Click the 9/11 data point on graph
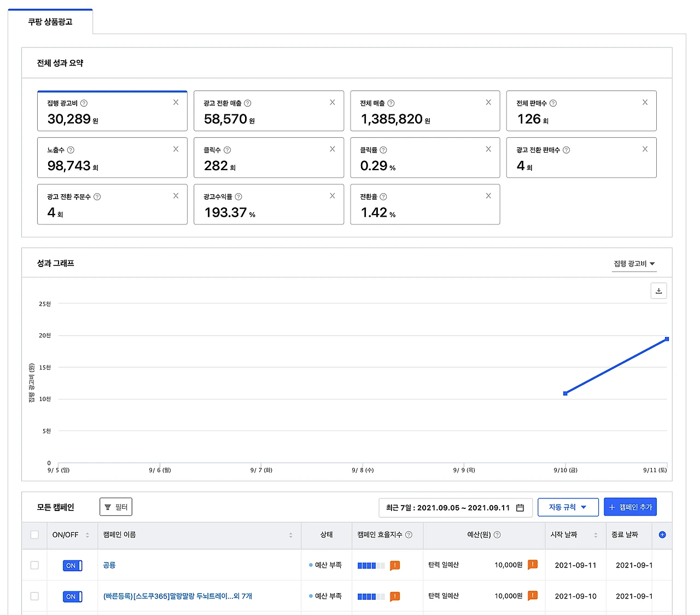The width and height of the screenshot is (700, 615). click(667, 339)
